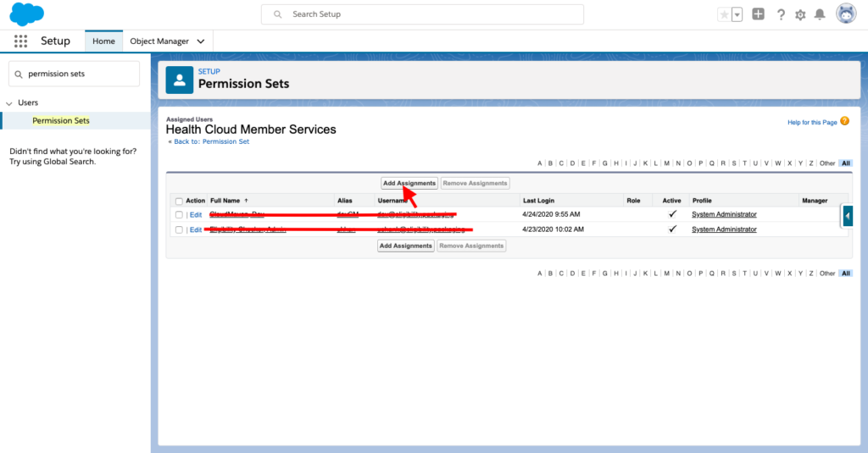The width and height of the screenshot is (868, 453).
Task: Focus the Search Setup field
Action: coord(422,14)
